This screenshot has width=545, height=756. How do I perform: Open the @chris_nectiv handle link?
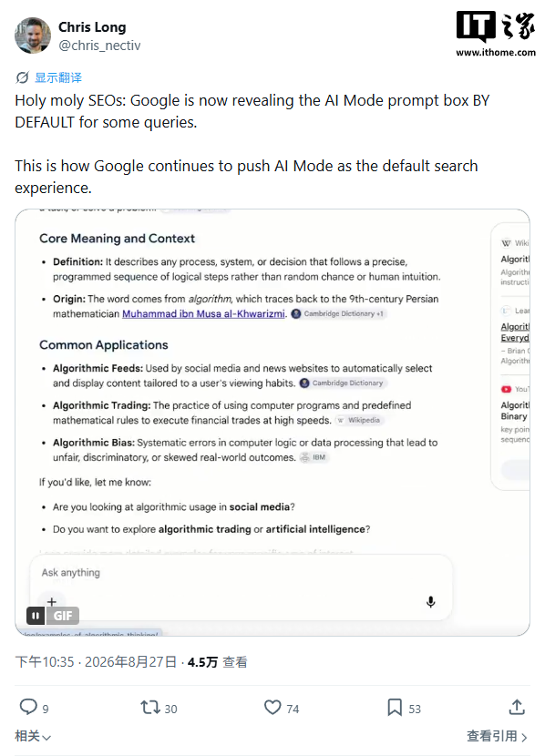[x=99, y=46]
